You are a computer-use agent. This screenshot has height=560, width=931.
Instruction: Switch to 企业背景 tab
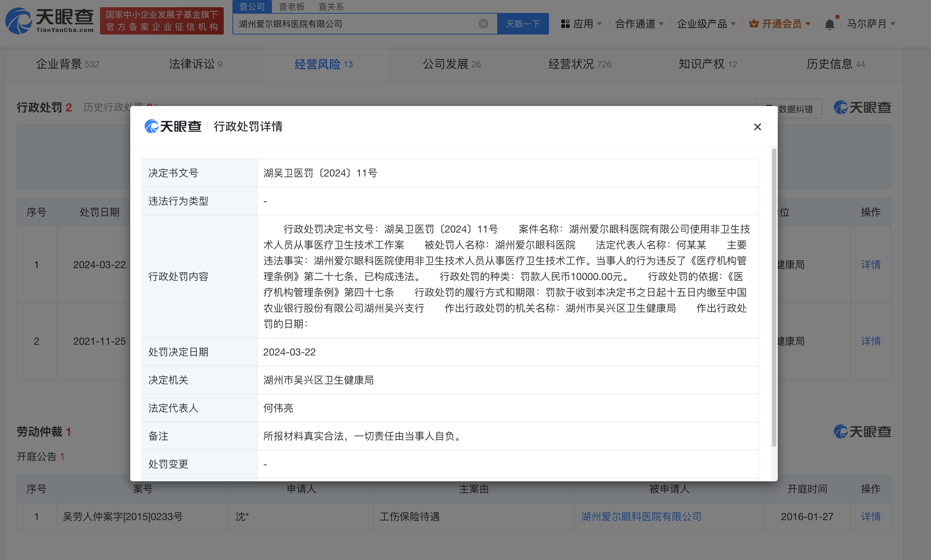[x=67, y=64]
